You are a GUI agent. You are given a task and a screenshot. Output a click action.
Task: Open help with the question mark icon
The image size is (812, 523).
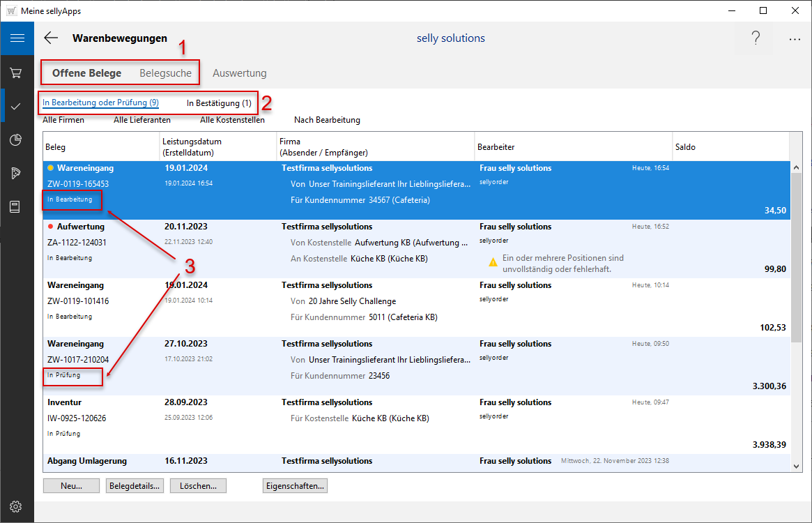click(756, 39)
